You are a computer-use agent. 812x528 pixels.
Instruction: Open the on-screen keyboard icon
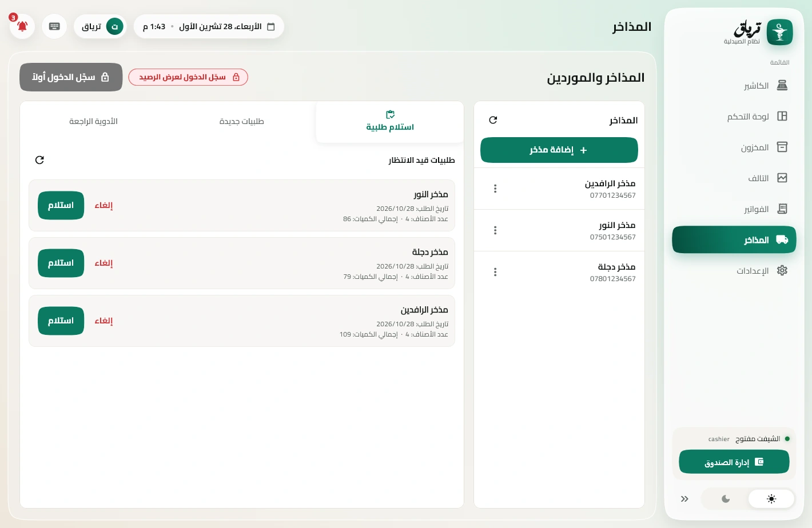pos(54,26)
